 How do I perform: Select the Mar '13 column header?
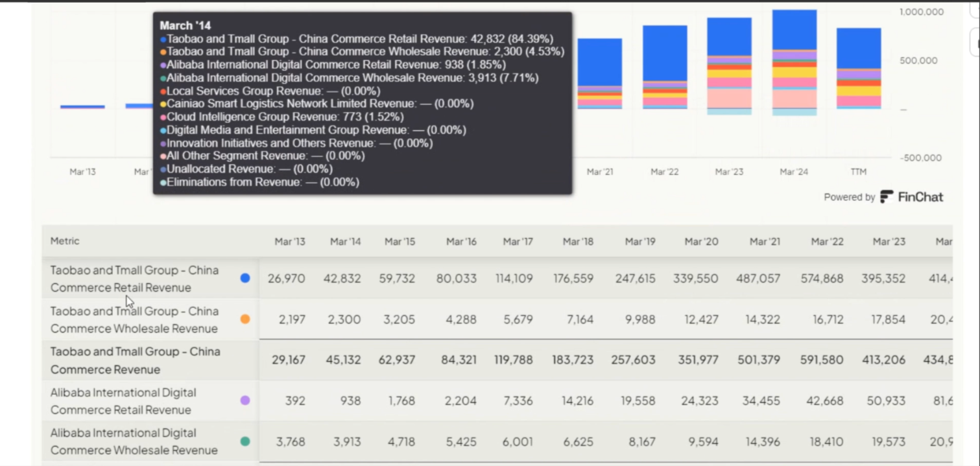(x=290, y=242)
